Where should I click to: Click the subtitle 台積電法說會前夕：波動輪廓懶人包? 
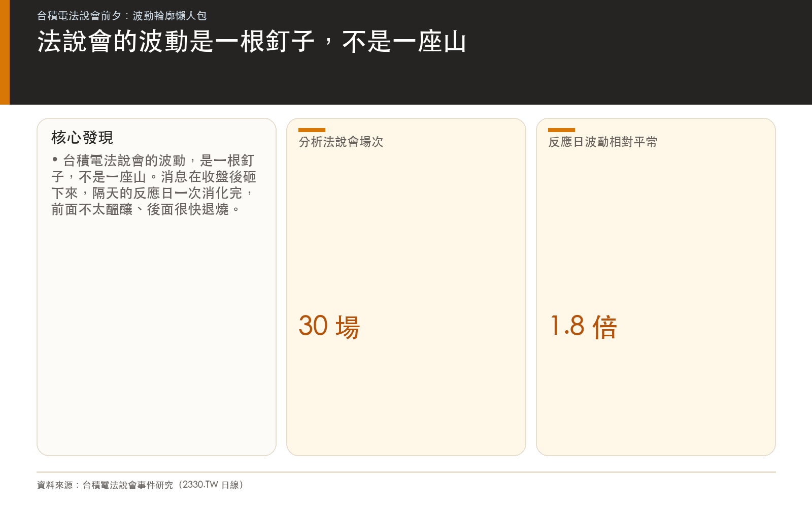tap(122, 16)
